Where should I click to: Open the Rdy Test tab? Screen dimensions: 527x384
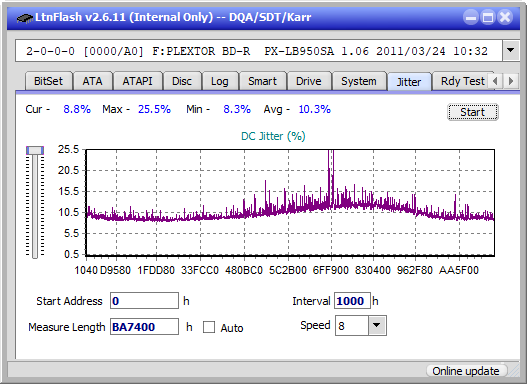[x=462, y=81]
